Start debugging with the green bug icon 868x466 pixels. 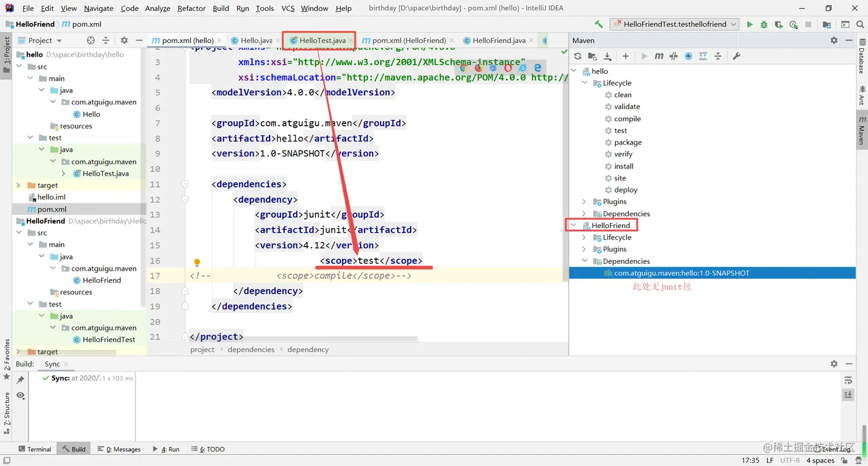click(x=764, y=25)
